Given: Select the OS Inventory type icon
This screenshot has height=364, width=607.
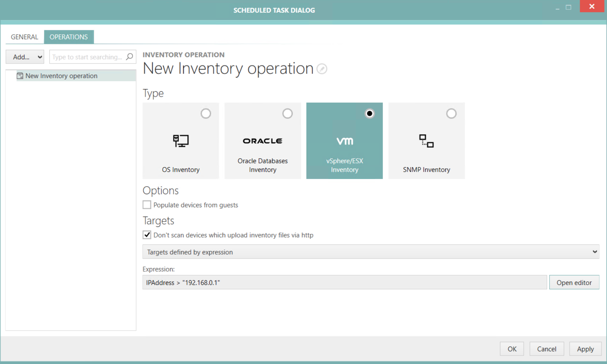Looking at the screenshot, I should (181, 142).
